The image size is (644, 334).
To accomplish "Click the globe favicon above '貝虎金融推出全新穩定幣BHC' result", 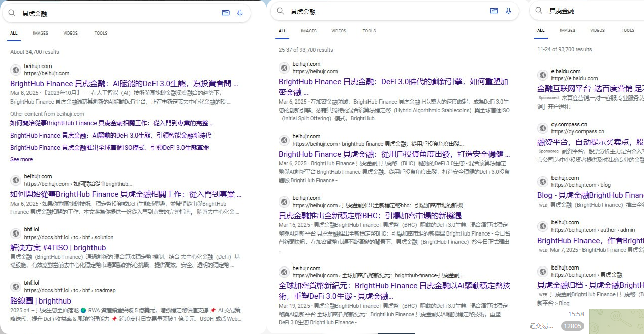I will coord(284,202).
